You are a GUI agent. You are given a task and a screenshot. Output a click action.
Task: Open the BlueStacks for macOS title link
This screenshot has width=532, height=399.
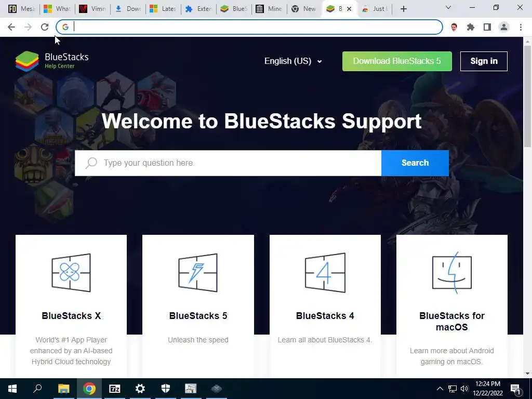[452, 321]
